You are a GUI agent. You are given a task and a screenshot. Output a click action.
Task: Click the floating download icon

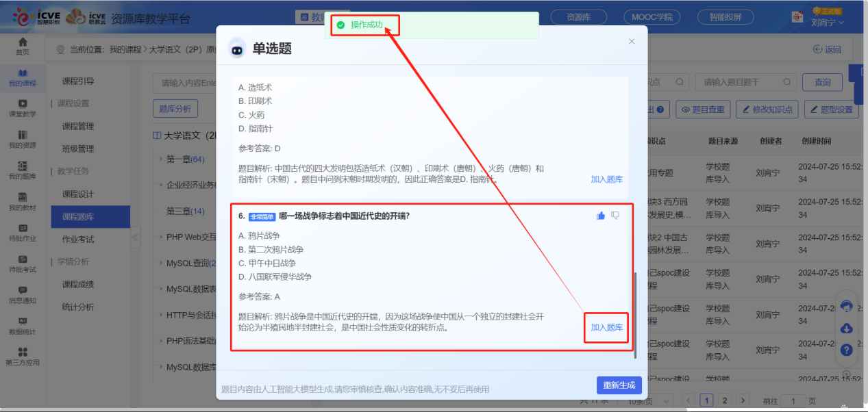coord(847,329)
